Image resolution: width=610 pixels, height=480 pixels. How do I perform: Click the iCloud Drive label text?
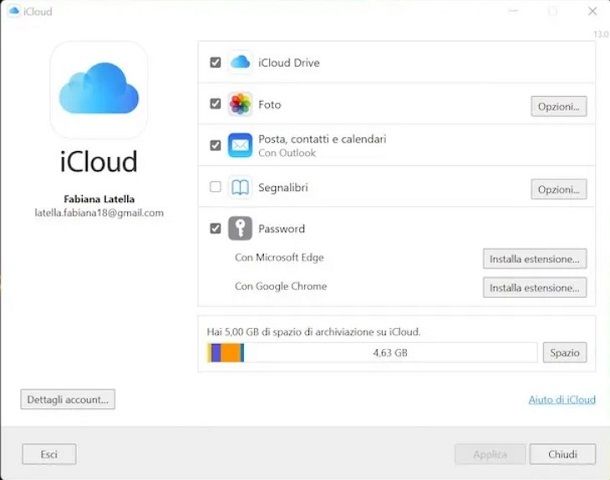[289, 63]
